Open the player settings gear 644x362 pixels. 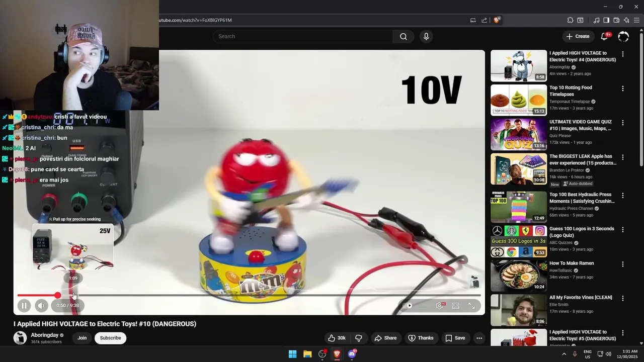point(439,306)
